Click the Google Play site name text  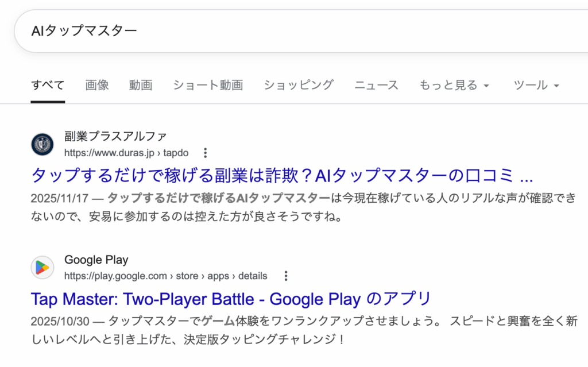pyautogui.click(x=96, y=260)
